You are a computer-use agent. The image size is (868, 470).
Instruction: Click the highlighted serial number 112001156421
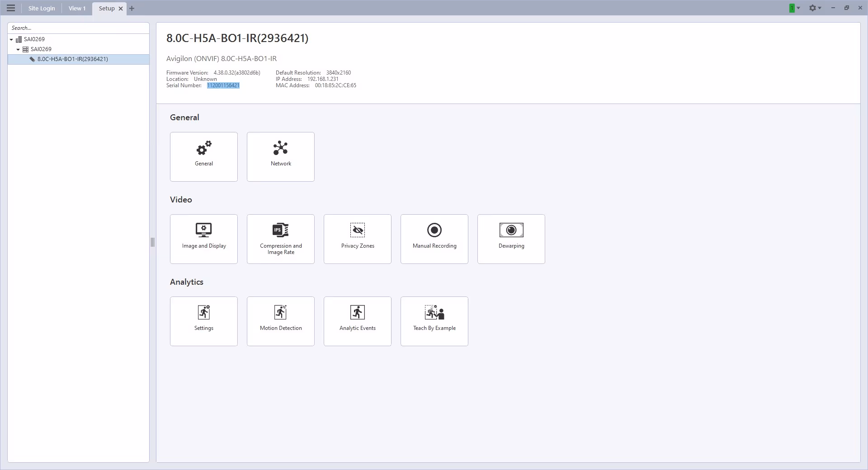(223, 85)
